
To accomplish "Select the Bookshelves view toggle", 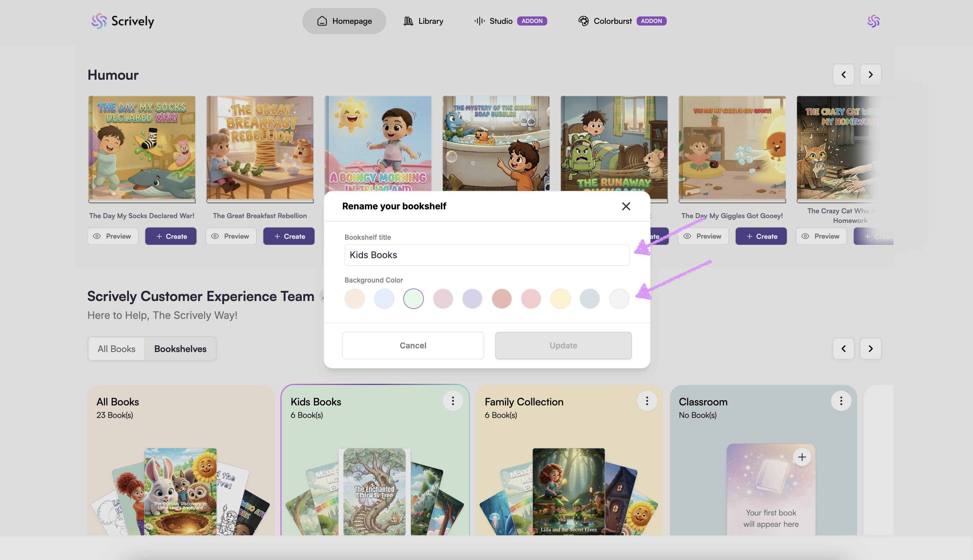I will point(180,349).
